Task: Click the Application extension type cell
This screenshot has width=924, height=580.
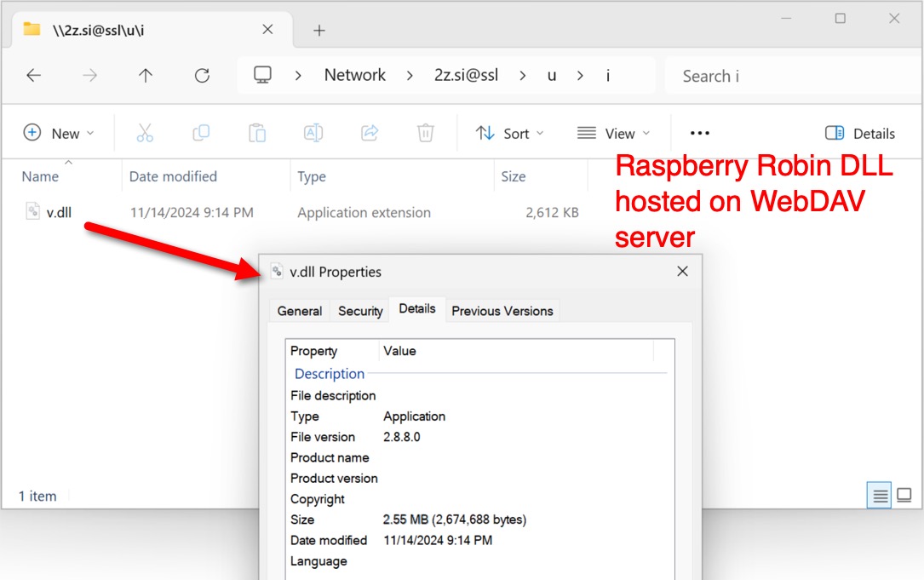Action: click(x=364, y=212)
